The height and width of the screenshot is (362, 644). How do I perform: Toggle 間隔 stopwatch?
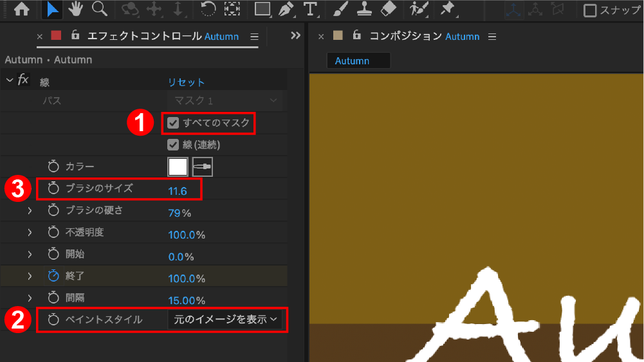pyautogui.click(x=53, y=297)
